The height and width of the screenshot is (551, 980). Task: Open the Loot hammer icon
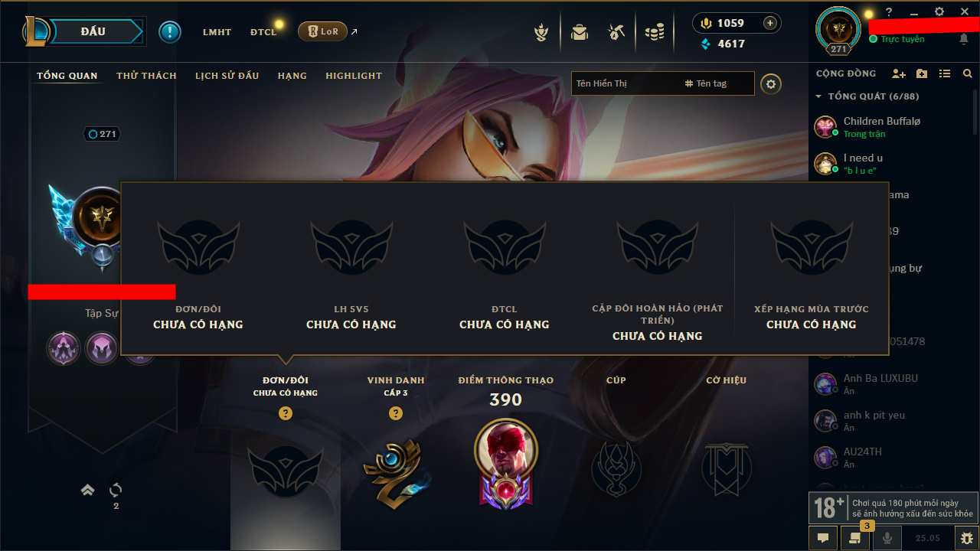pyautogui.click(x=616, y=32)
